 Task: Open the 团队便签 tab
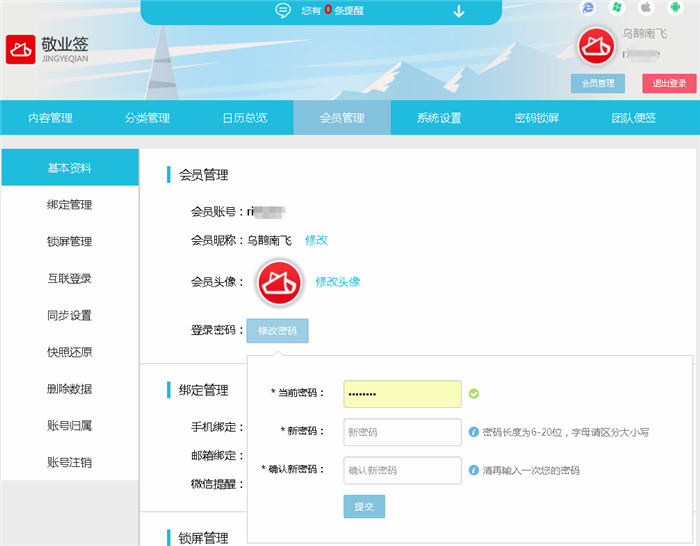[x=633, y=118]
